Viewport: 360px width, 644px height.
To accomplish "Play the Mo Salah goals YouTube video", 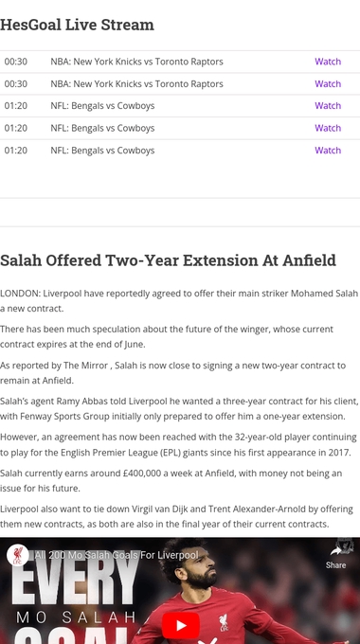I will coord(181,625).
